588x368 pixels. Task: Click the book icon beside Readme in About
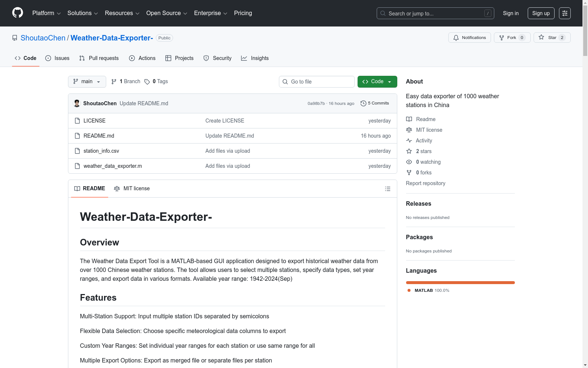(x=409, y=119)
